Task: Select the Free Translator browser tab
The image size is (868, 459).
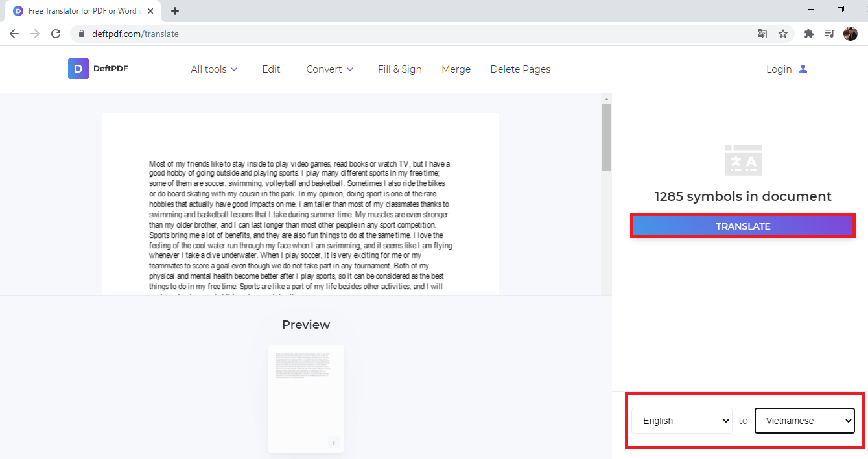Action: click(84, 11)
